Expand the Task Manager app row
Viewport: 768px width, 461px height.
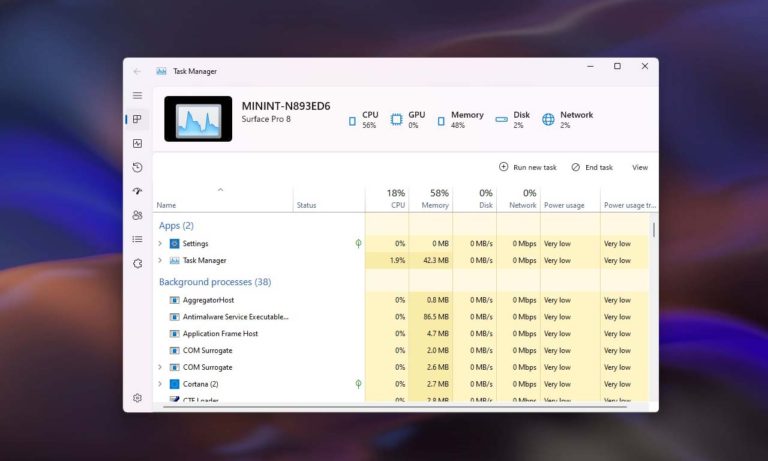[160, 261]
